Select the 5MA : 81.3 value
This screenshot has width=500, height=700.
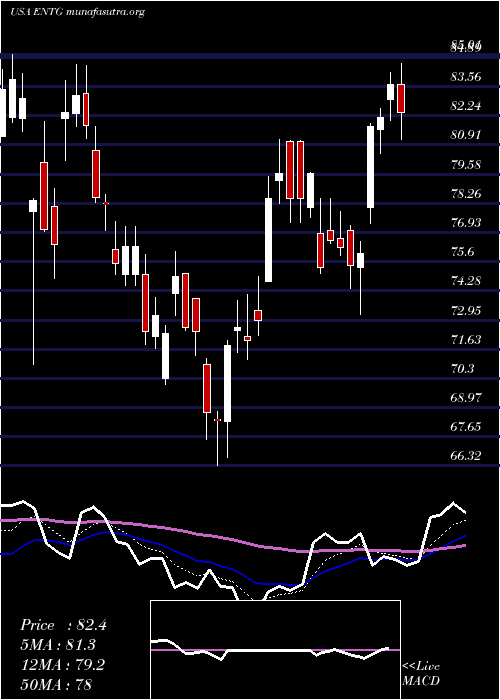tap(58, 645)
